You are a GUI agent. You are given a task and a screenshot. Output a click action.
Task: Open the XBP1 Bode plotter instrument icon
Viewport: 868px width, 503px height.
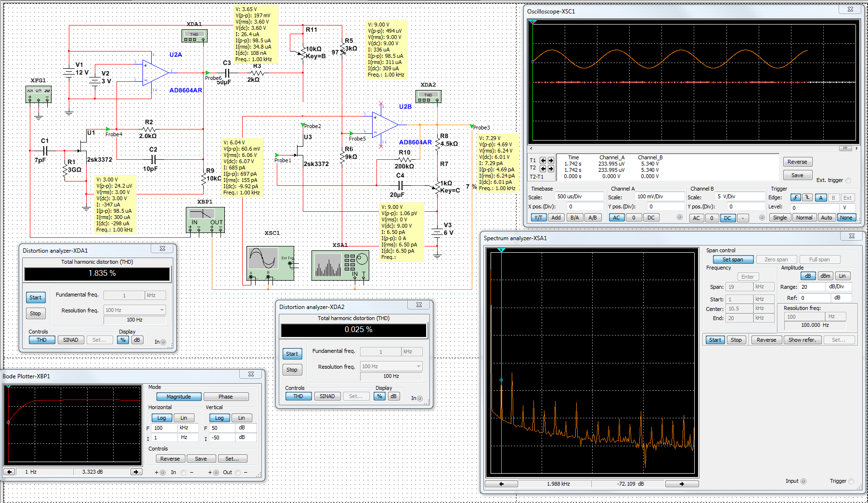(205, 220)
